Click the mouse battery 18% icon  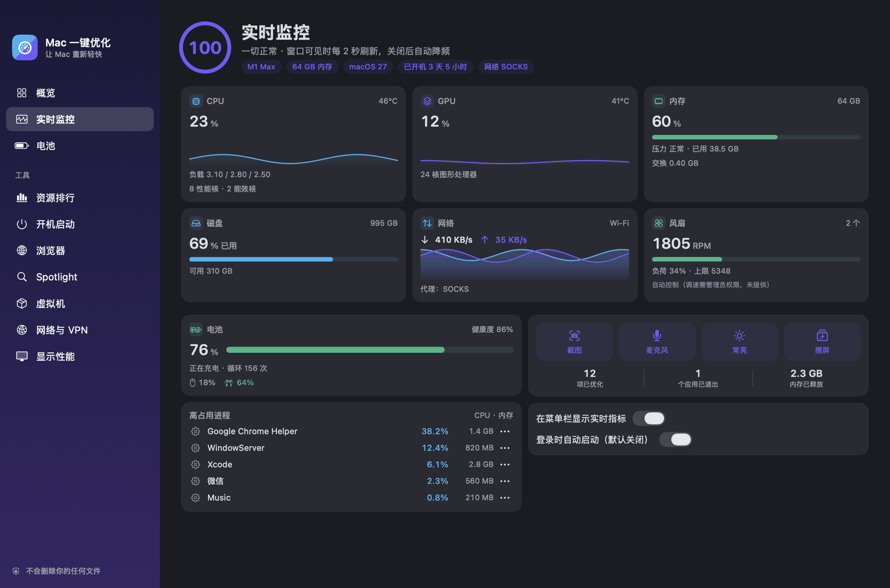coord(193,383)
